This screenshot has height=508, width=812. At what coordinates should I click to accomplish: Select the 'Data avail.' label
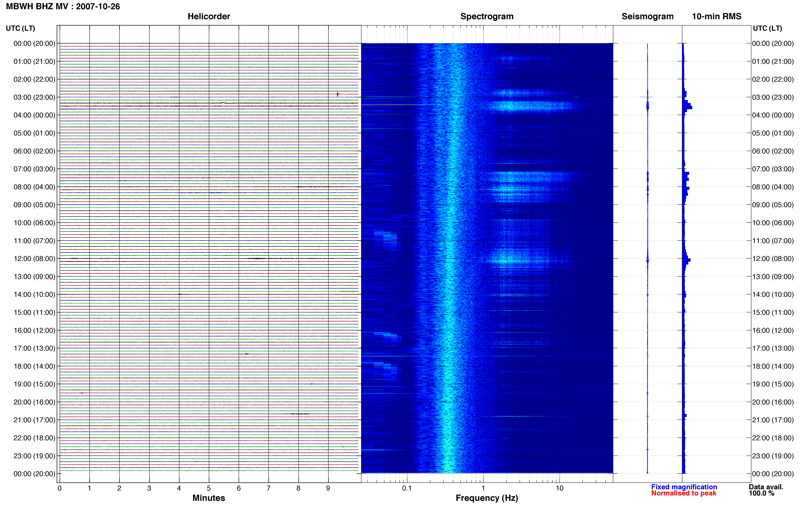coord(766,487)
